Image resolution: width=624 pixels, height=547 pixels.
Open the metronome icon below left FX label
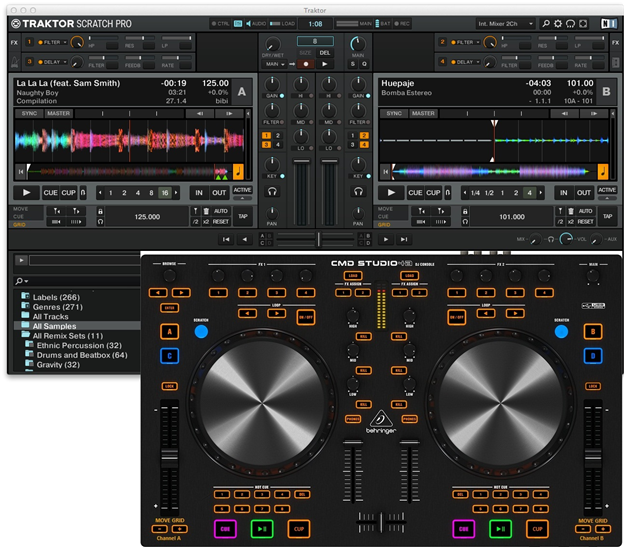pos(15,62)
